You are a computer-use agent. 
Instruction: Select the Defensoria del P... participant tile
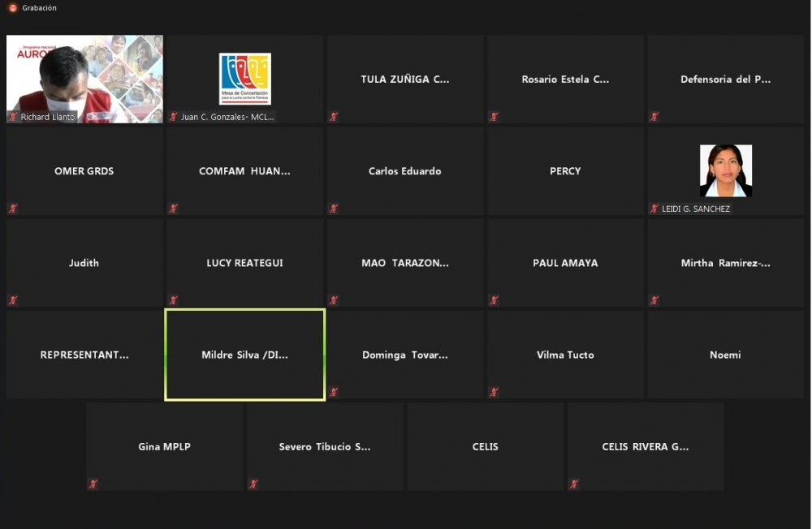tap(725, 80)
